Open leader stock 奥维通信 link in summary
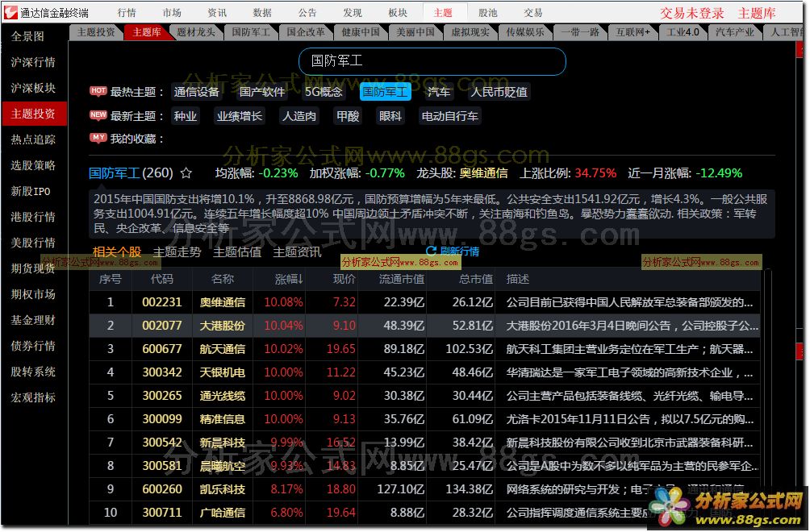Image resolution: width=810 pixels, height=532 pixels. pos(483,173)
